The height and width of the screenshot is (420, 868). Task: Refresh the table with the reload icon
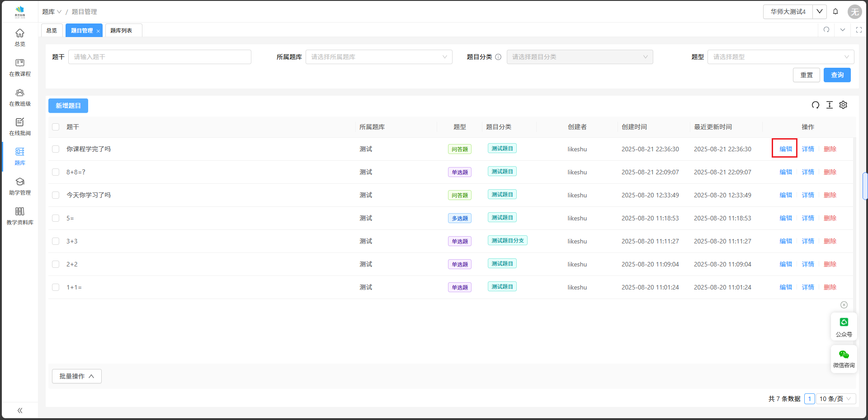tap(816, 105)
